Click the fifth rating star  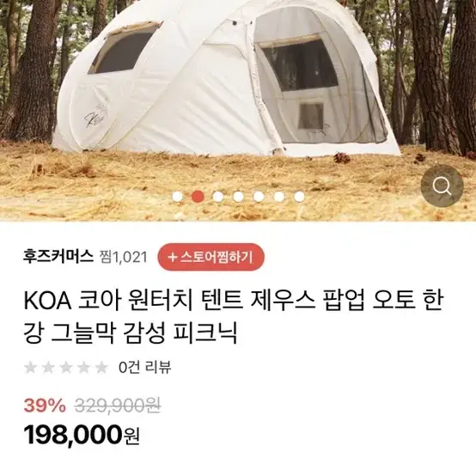[x=102, y=368]
